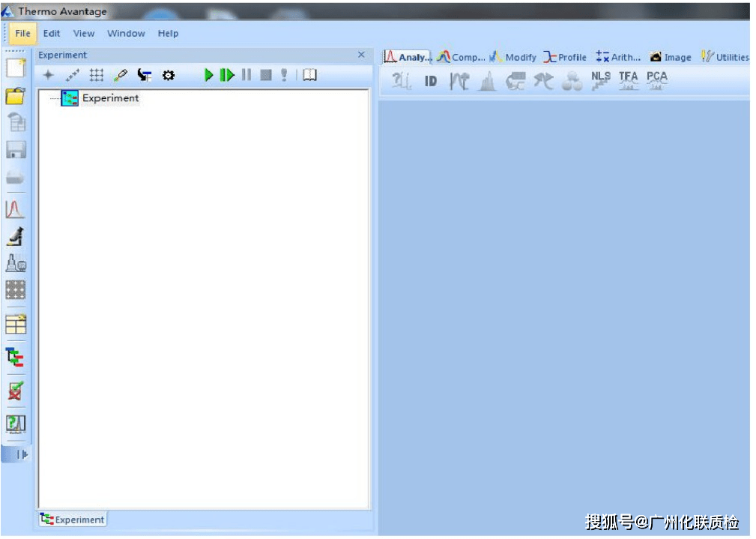Select the Experiment root tree node

pyautogui.click(x=110, y=98)
